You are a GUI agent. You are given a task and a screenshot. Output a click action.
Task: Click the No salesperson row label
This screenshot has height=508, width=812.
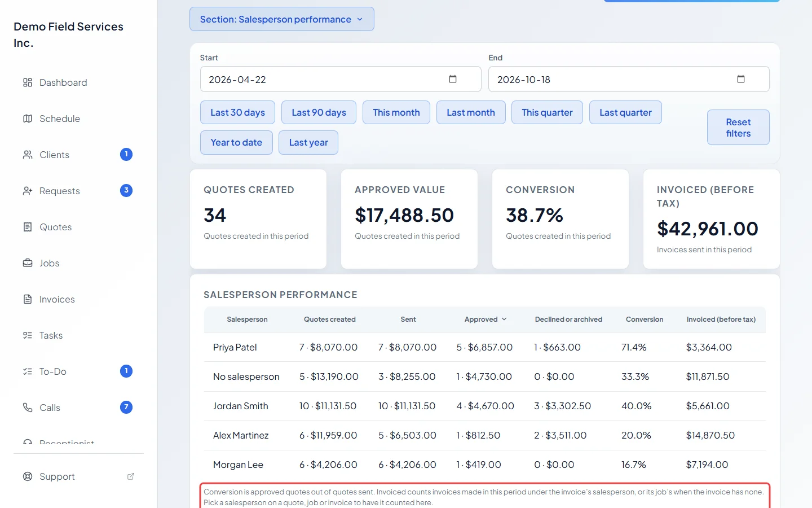coord(246,376)
